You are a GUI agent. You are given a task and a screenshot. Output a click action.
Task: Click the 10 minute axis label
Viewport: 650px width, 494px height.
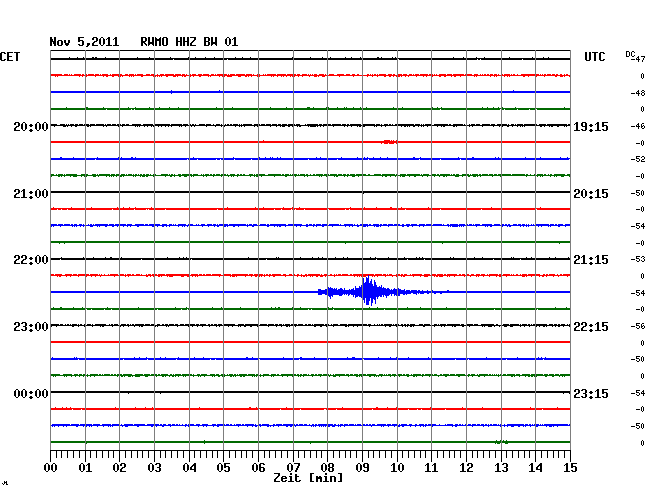point(397,467)
